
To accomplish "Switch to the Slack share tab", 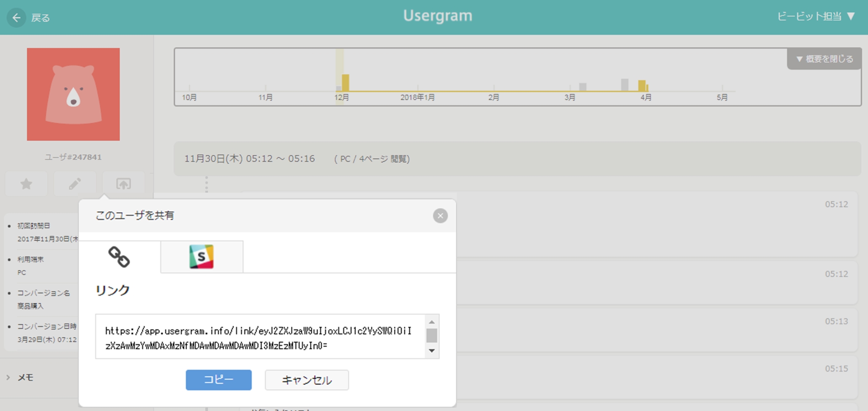I will [201, 257].
